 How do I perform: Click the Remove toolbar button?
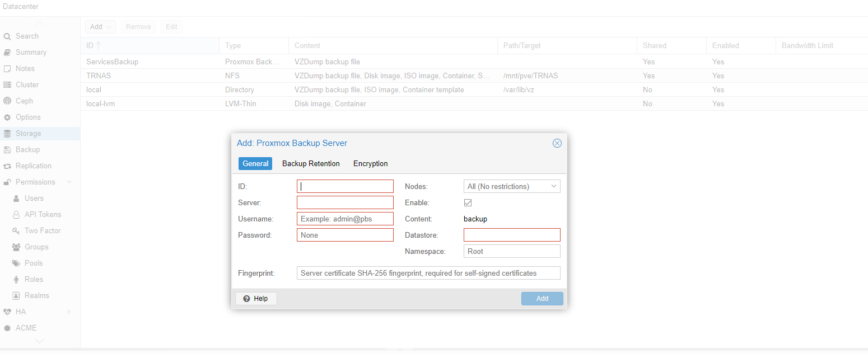pos(138,27)
